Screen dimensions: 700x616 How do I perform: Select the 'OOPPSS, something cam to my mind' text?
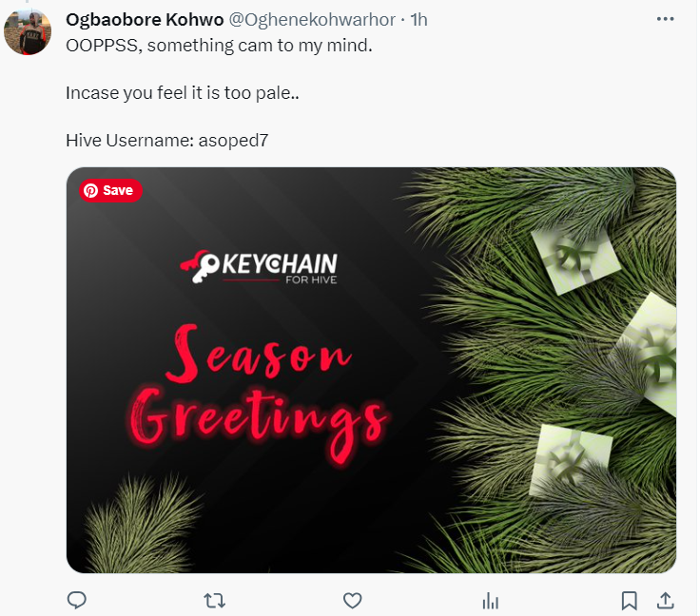pos(219,46)
